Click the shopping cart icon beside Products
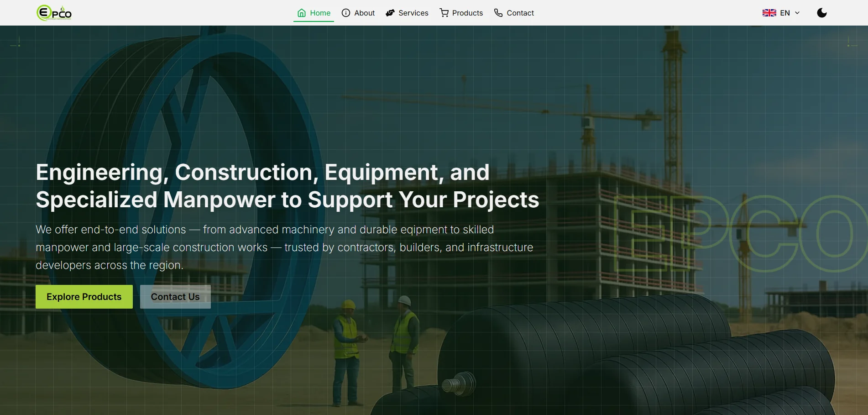The width and height of the screenshot is (868, 415). pos(444,13)
